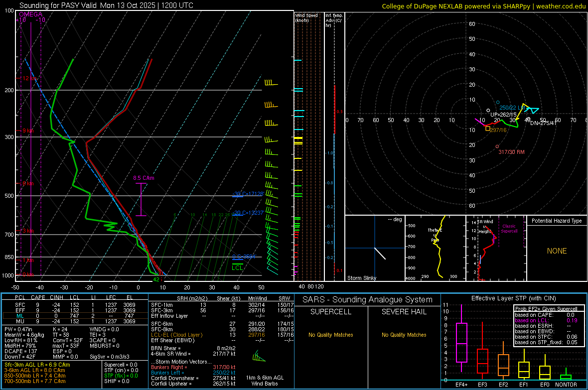
Task: Click the 'Eff Inflow Layer' row label
Action: pos(169,316)
